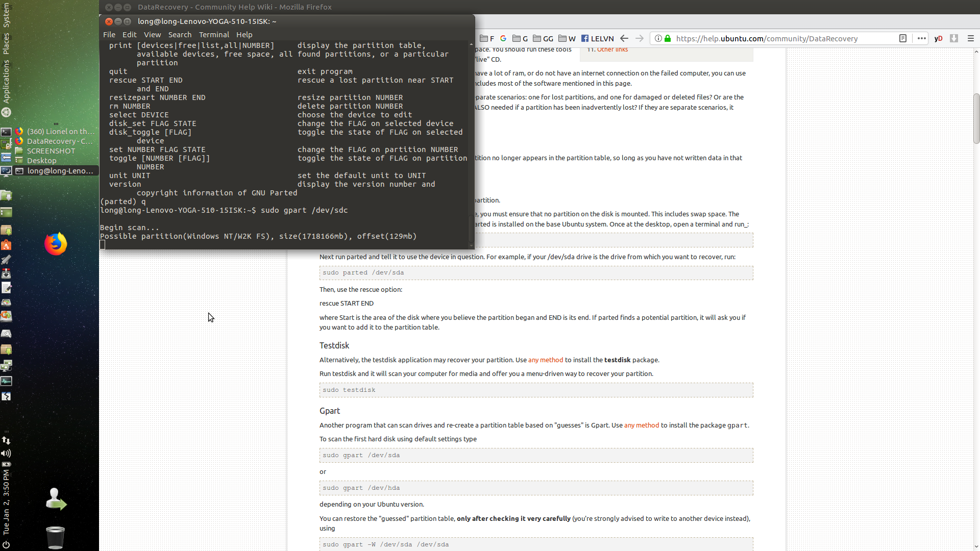The height and width of the screenshot is (551, 980).
Task: Open the File menu in terminal
Action: click(109, 35)
